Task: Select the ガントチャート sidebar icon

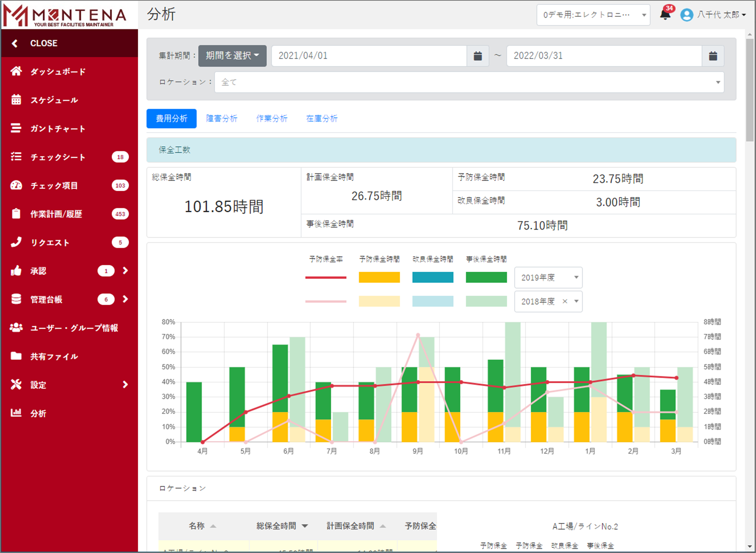Action: click(x=16, y=128)
